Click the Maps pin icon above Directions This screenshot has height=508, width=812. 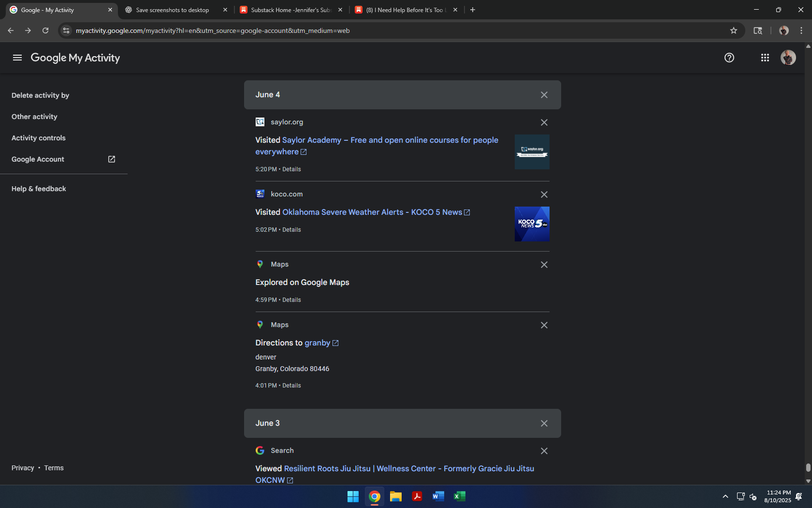pos(260,325)
